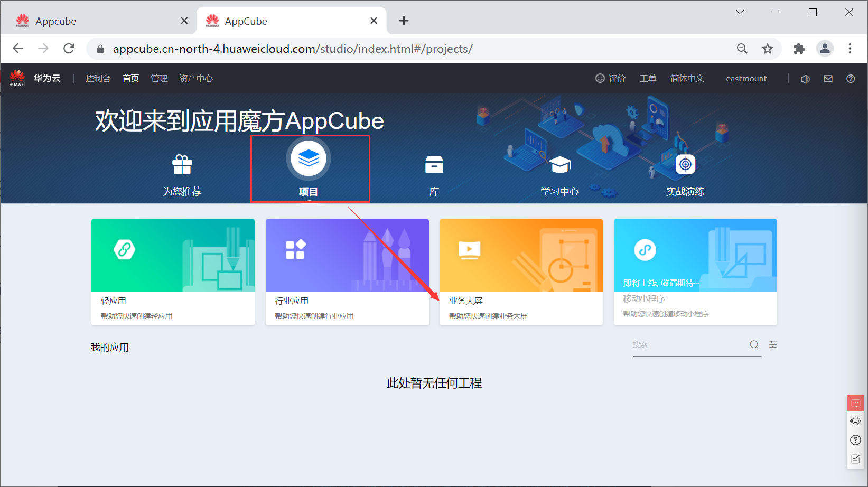The height and width of the screenshot is (487, 868).
Task: Open the browser extensions puzzle icon
Action: [799, 49]
